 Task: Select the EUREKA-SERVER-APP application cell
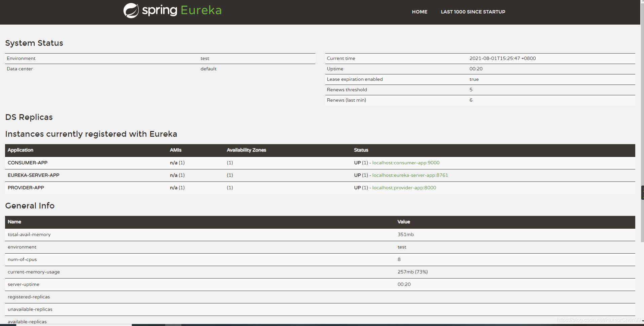[x=33, y=175]
